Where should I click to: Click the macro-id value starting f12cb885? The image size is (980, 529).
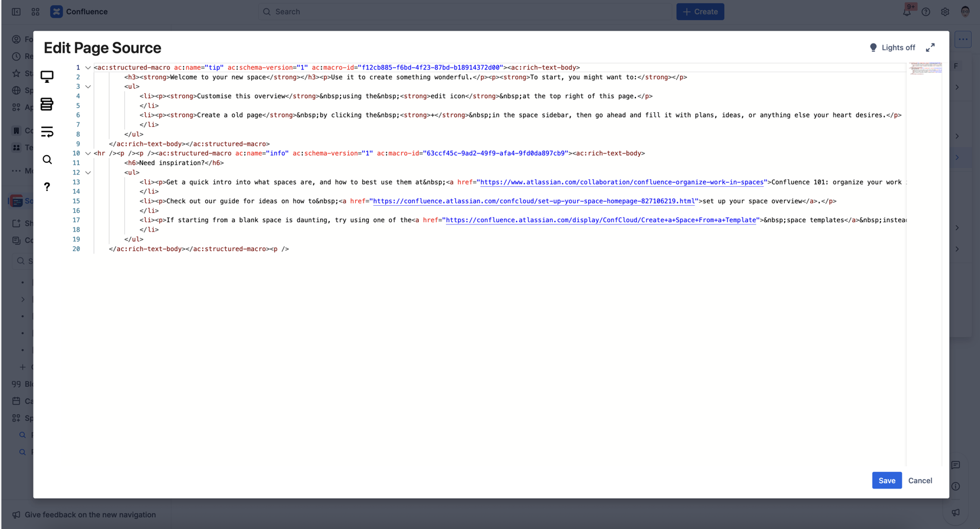pos(431,68)
